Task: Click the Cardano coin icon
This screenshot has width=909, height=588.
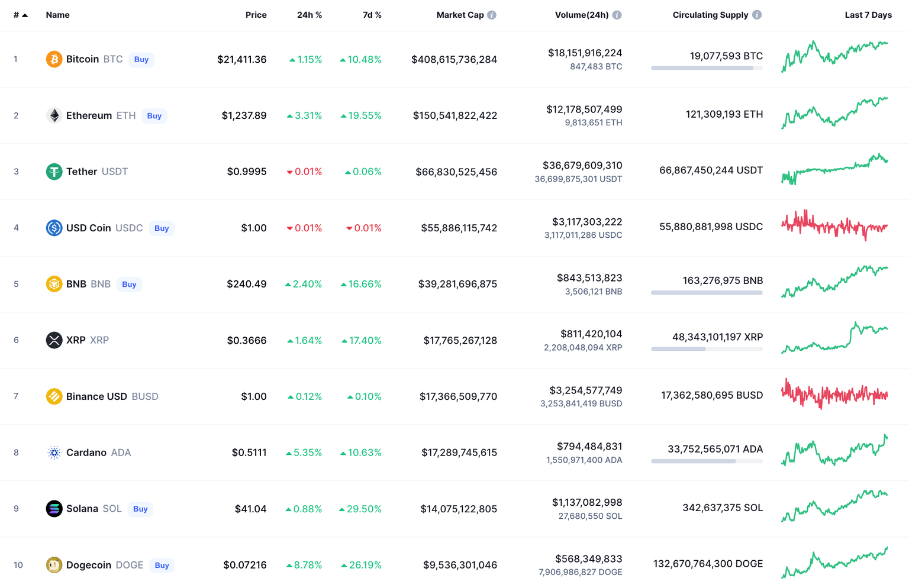Action: click(x=54, y=453)
